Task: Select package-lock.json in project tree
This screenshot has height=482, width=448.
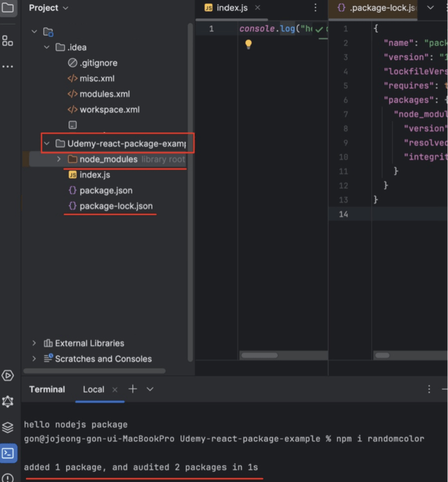Action: [116, 206]
